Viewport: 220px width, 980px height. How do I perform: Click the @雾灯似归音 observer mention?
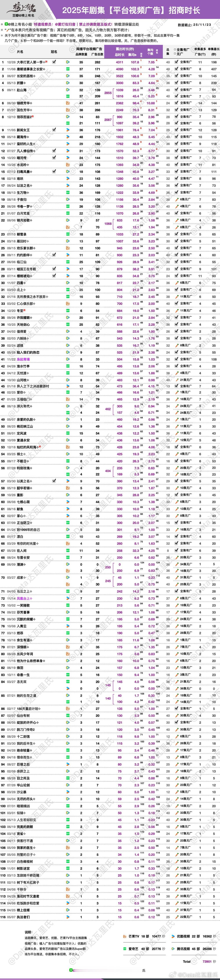click(x=65, y=24)
